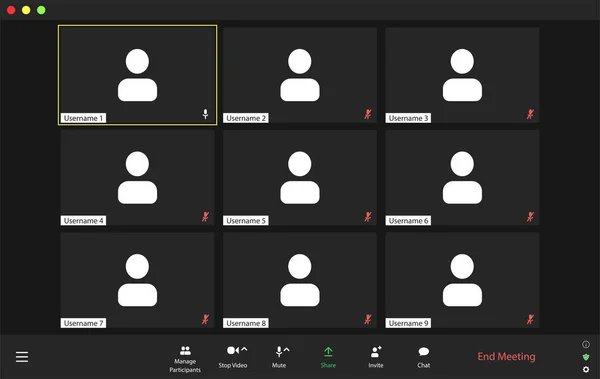Image resolution: width=600 pixels, height=379 pixels.
Task: Open the Invite people icon
Action: (x=376, y=351)
